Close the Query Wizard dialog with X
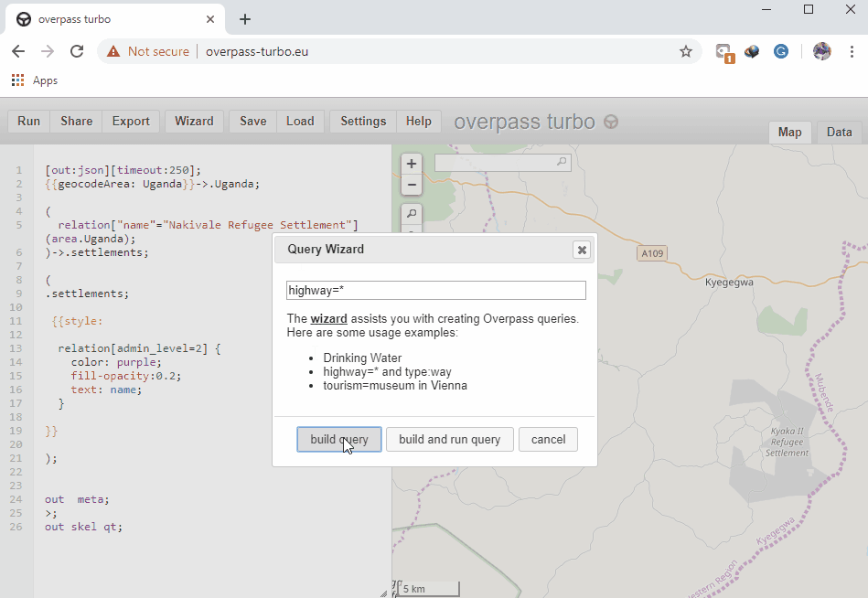Image resolution: width=868 pixels, height=598 pixels. coord(581,250)
